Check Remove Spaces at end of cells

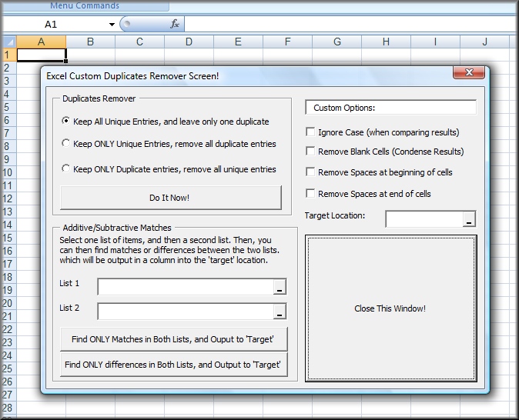coord(310,194)
